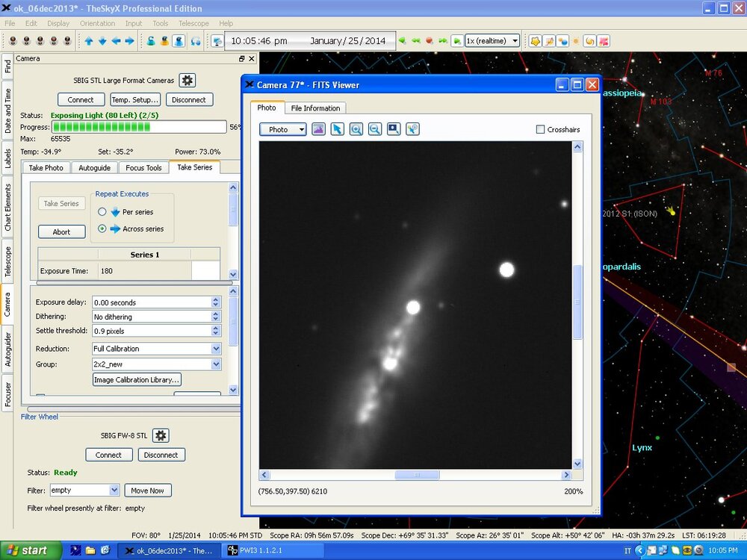Click the blue up arrow in toolbar
The width and height of the screenshot is (747, 560).
point(89,41)
